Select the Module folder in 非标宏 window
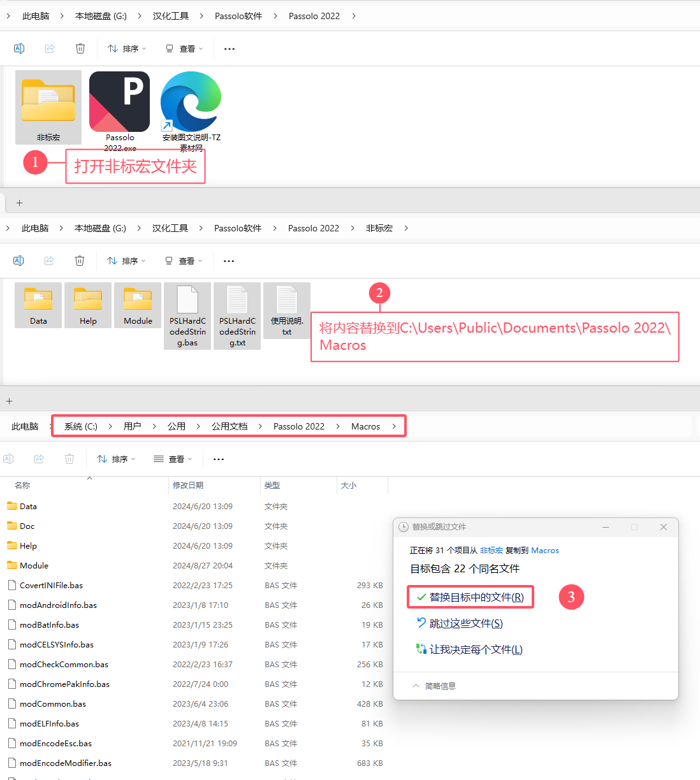Viewport: 700px width, 780px height. tap(138, 305)
